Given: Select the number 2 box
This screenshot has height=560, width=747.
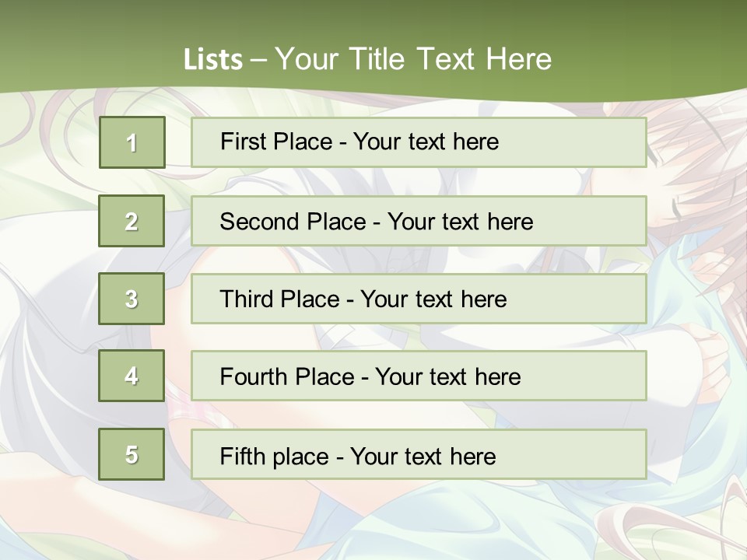Looking at the screenshot, I should tap(132, 221).
